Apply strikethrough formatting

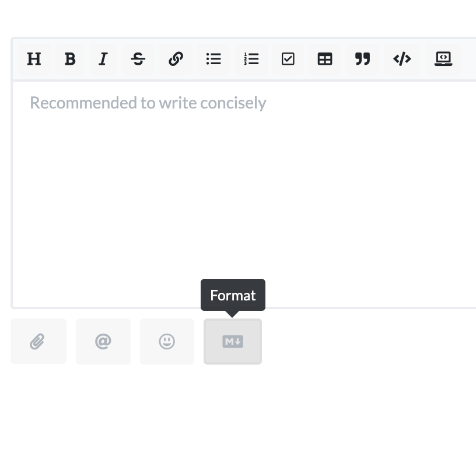(138, 59)
